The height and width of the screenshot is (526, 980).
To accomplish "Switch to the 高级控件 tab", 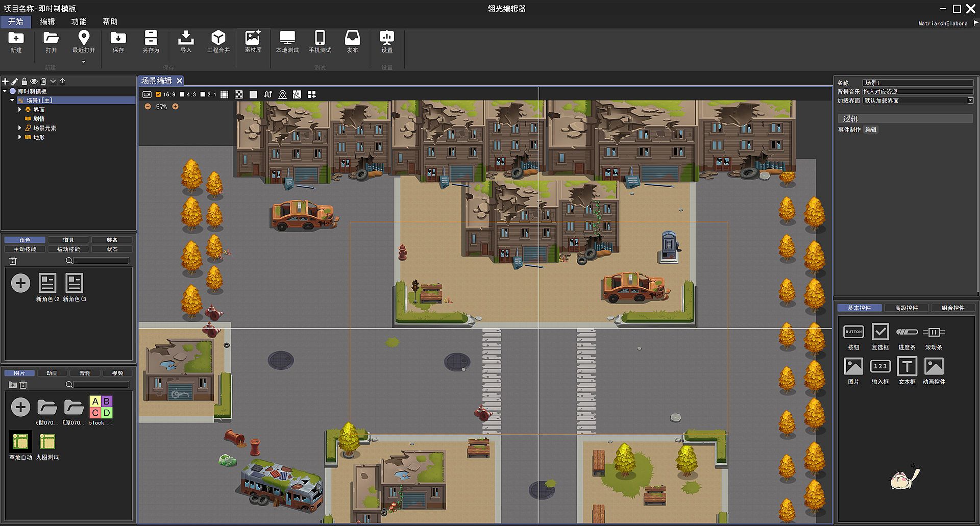I will (x=906, y=308).
